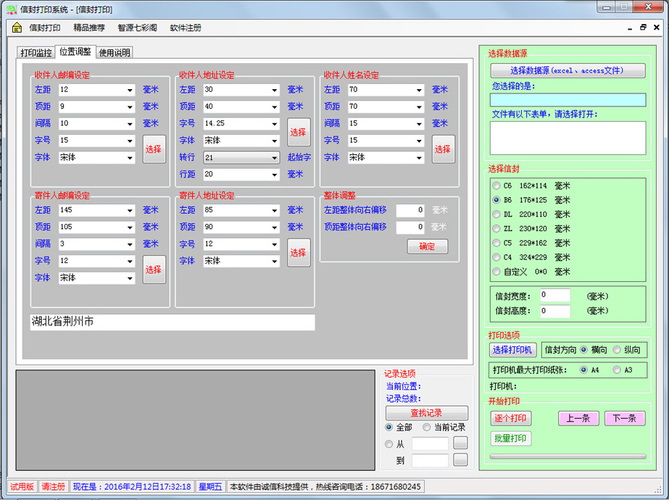
Task: Switch to the 使用说明 tab
Action: click(x=114, y=52)
